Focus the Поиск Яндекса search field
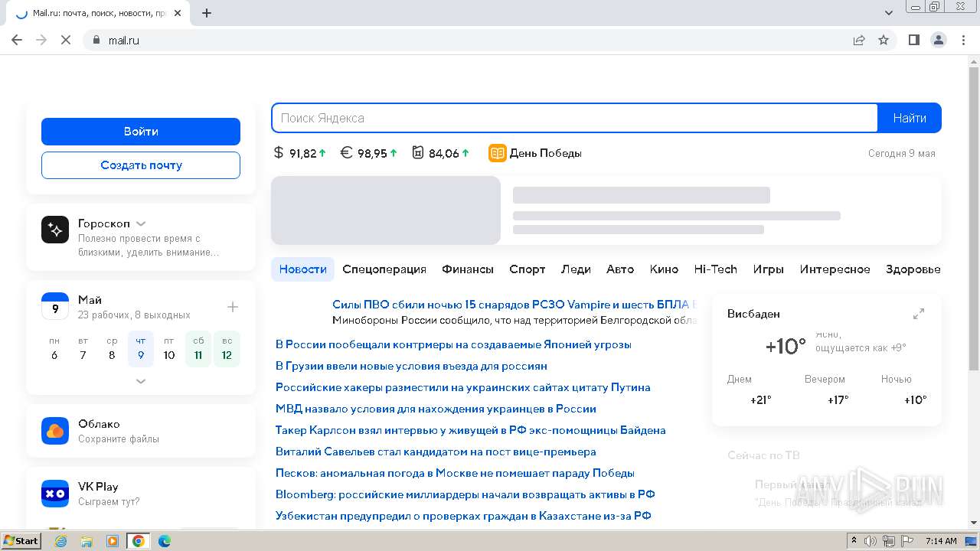Viewport: 980px width, 551px height. pos(574,118)
